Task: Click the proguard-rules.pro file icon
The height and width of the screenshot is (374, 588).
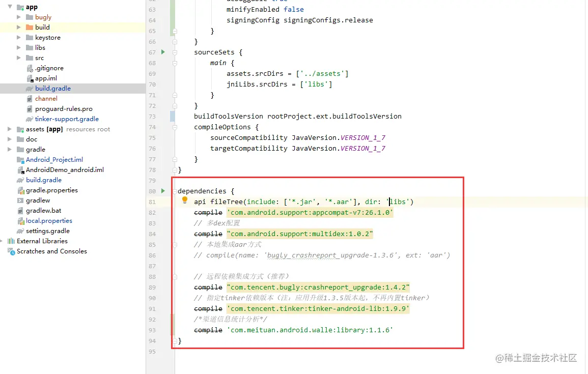Action: click(x=29, y=109)
